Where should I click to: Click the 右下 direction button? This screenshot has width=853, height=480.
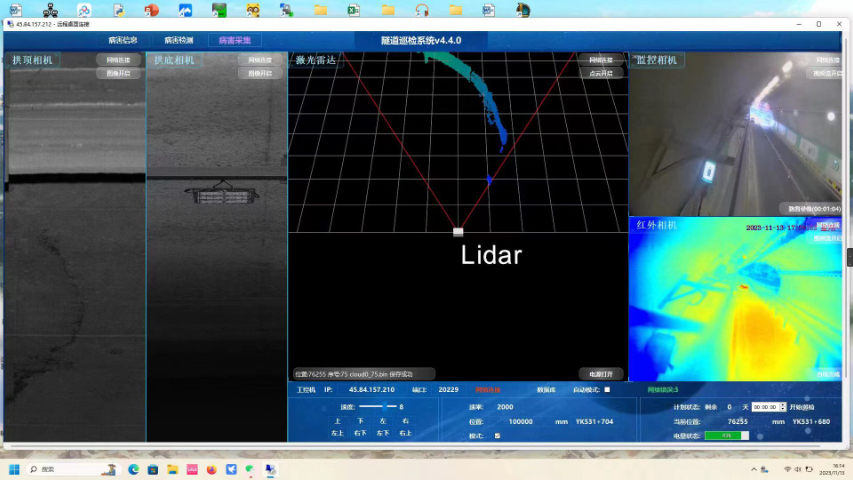(x=360, y=433)
